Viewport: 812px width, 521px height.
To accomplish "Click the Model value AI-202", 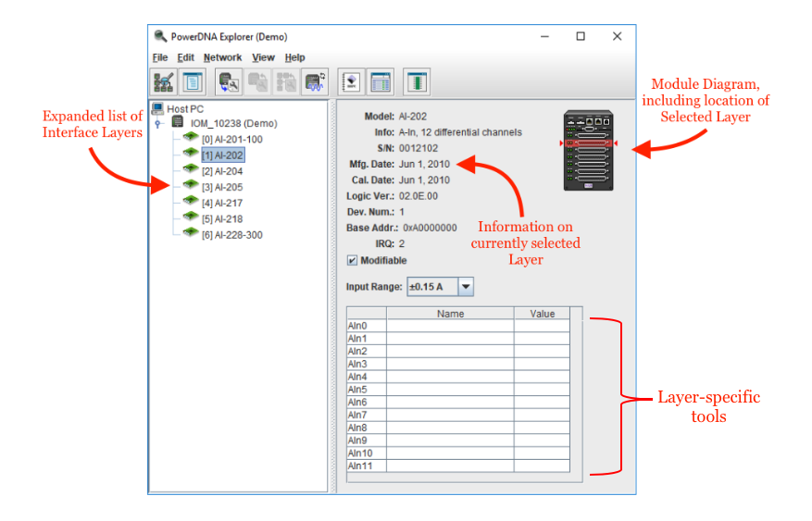I will [x=413, y=117].
